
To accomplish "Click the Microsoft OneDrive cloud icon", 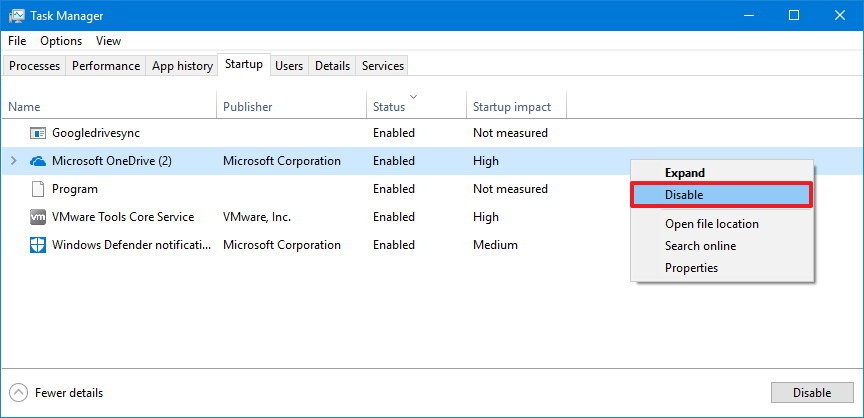I will coord(37,161).
